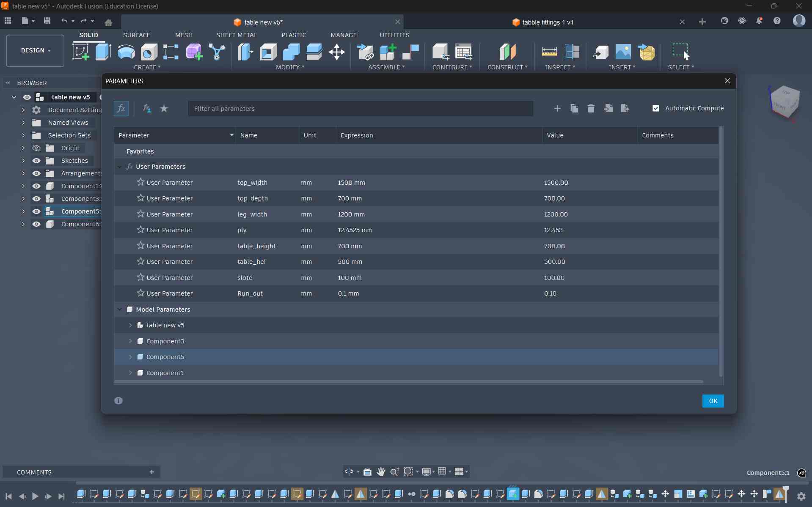Viewport: 812px width, 507px height.
Task: Expand Component3 under Model Parameters
Action: click(x=130, y=341)
